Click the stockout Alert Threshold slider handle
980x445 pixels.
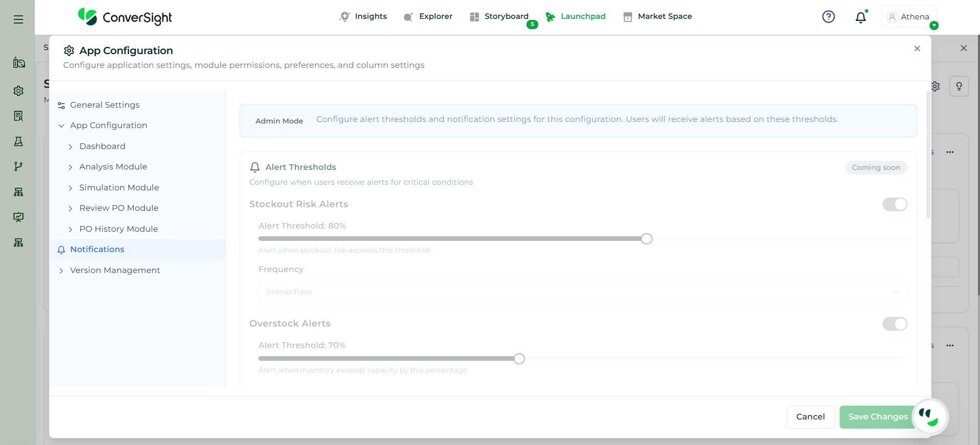coord(647,239)
